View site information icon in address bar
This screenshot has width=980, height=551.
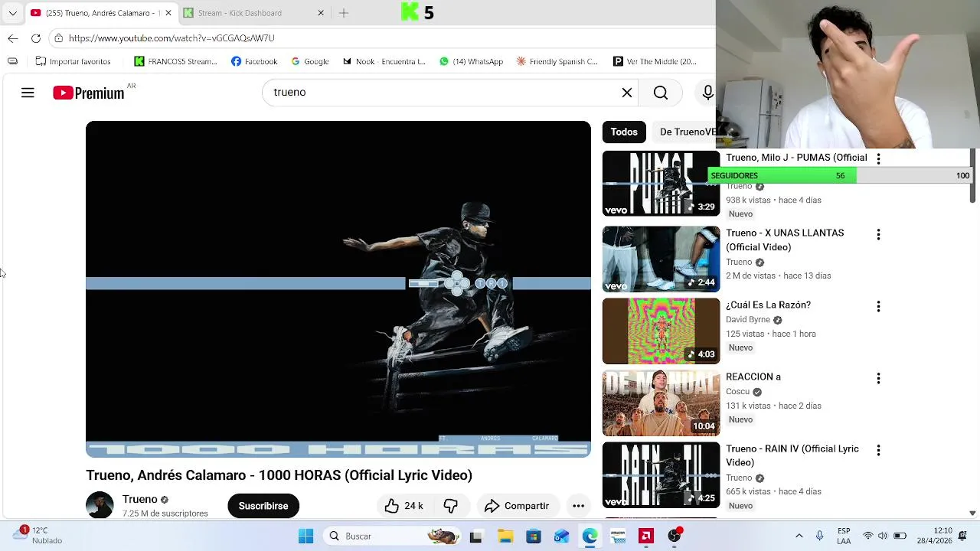59,38
